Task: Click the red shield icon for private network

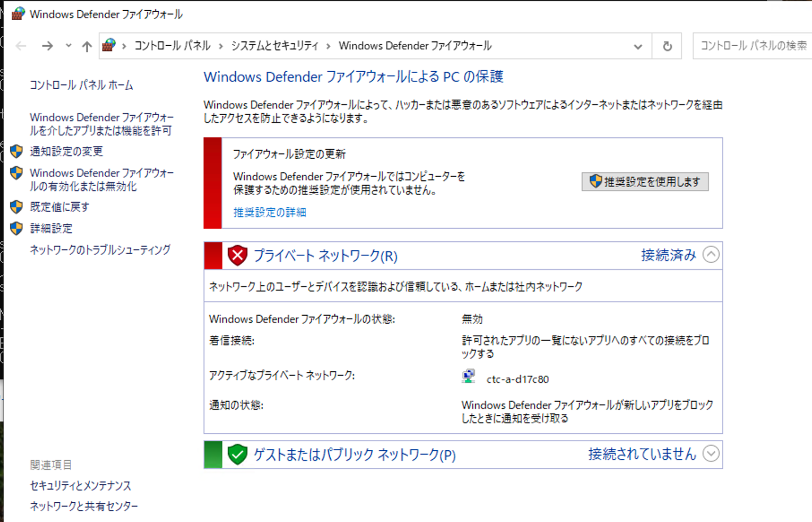Action: [238, 256]
